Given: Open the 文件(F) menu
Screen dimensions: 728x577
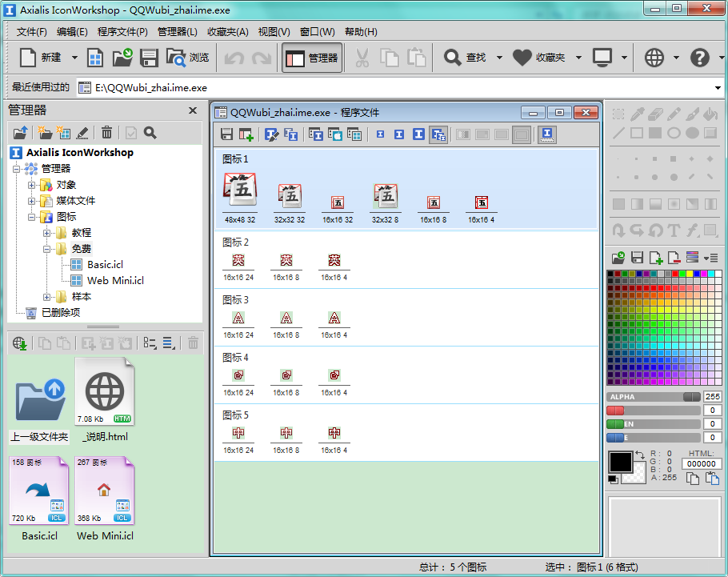Looking at the screenshot, I should 31,31.
